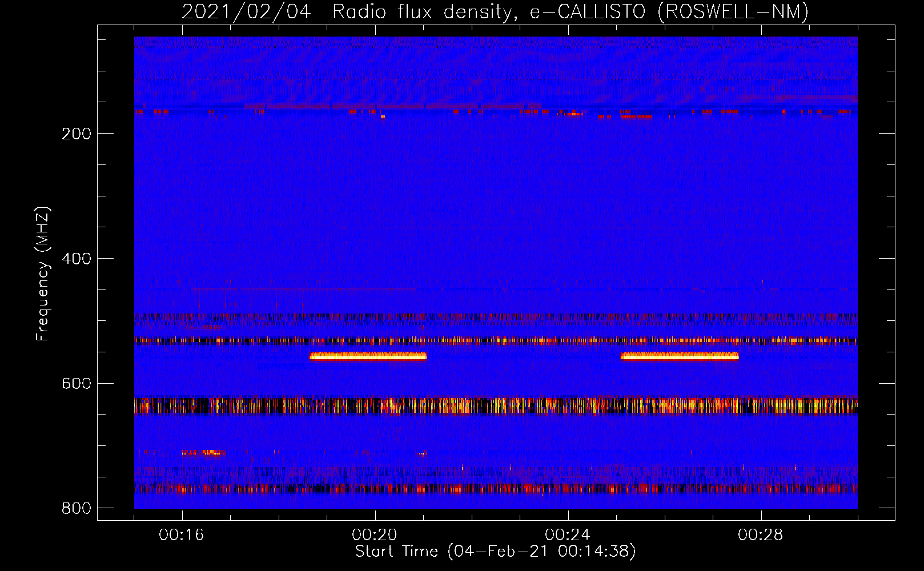Click the 00:24 time tick label
Viewport: 924px width, 571px height.
click(x=568, y=535)
